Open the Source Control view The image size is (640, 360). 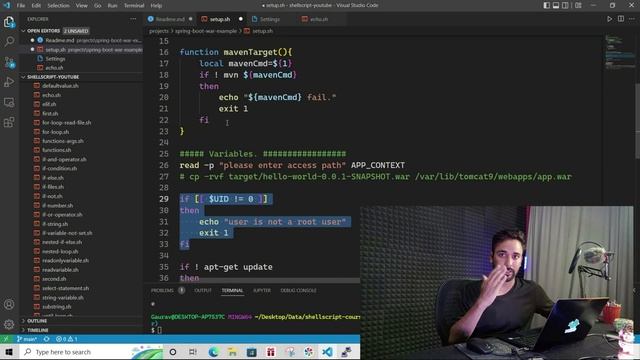point(9,62)
